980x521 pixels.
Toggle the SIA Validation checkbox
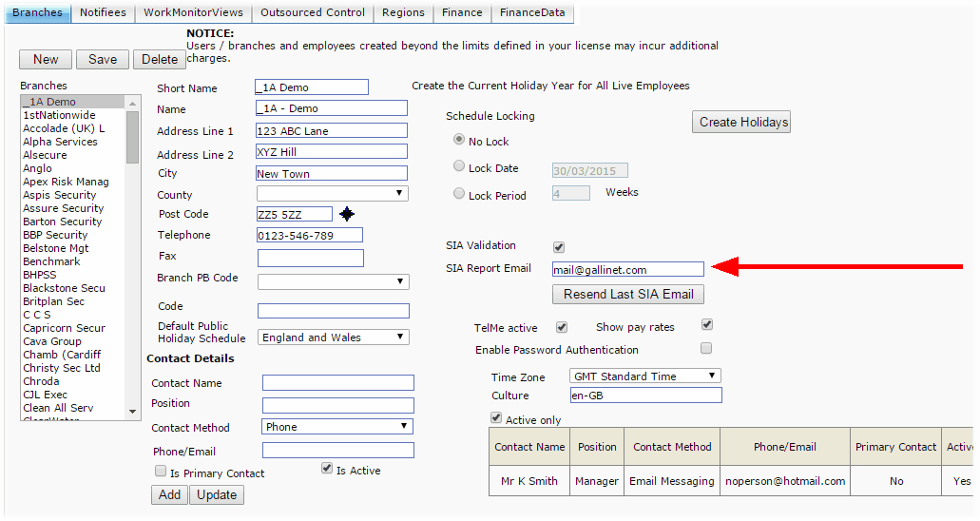pos(559,247)
